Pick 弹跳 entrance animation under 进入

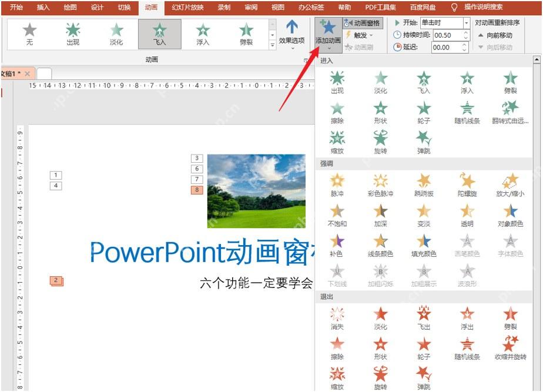pyautogui.click(x=424, y=143)
